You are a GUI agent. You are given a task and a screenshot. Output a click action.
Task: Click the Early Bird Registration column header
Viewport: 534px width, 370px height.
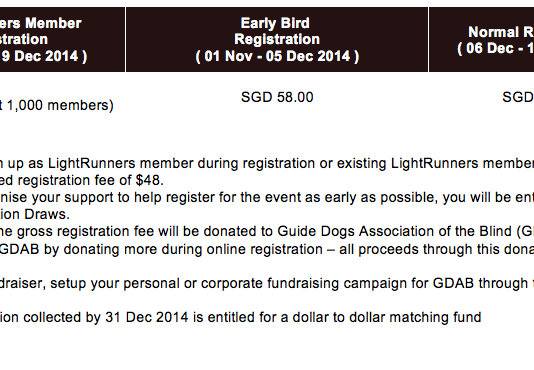277,40
